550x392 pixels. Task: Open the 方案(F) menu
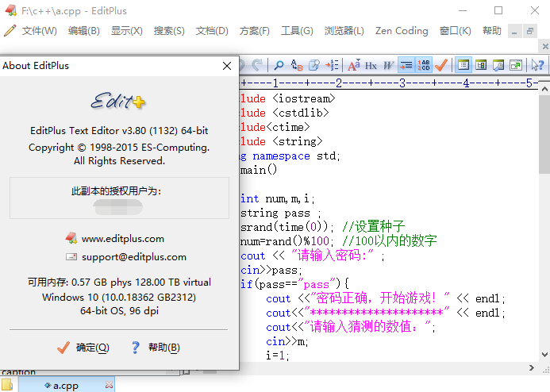(254, 31)
